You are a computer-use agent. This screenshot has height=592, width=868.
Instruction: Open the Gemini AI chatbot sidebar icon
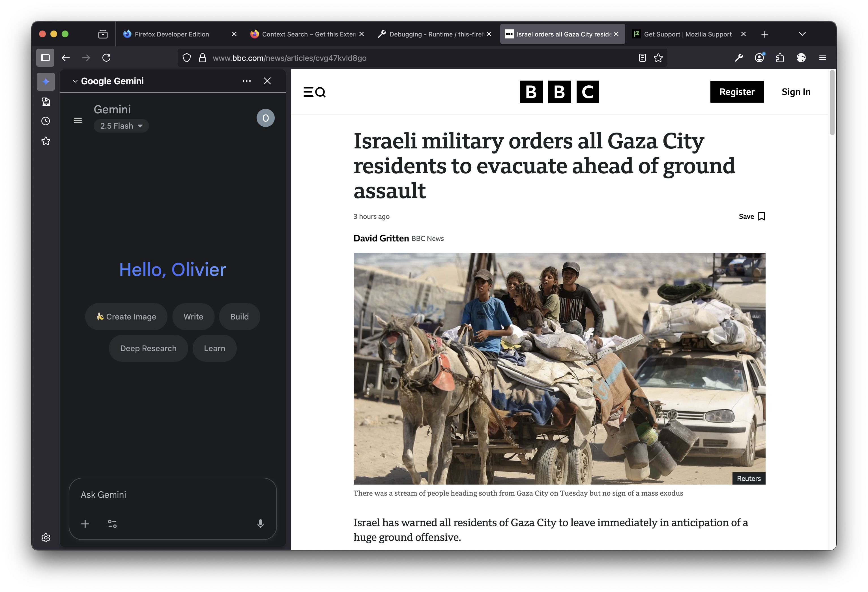pos(46,82)
